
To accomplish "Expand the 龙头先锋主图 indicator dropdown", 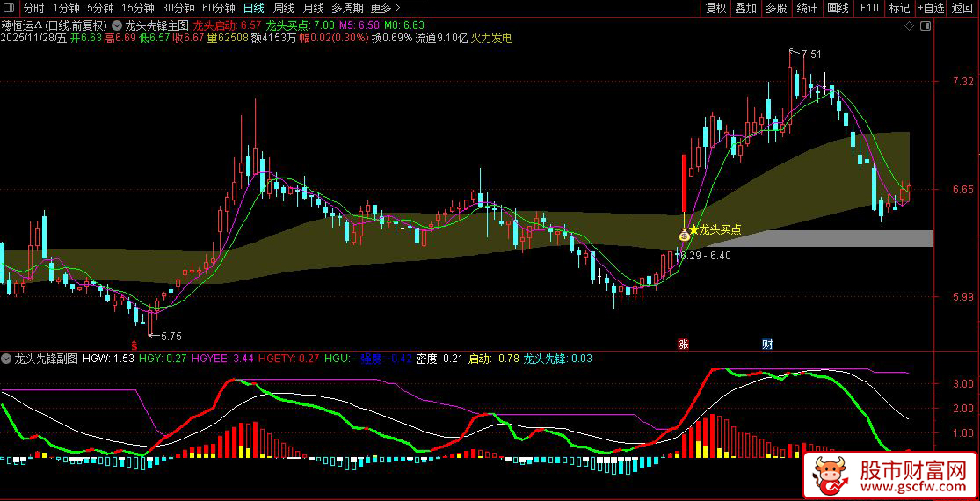I will click(x=118, y=26).
